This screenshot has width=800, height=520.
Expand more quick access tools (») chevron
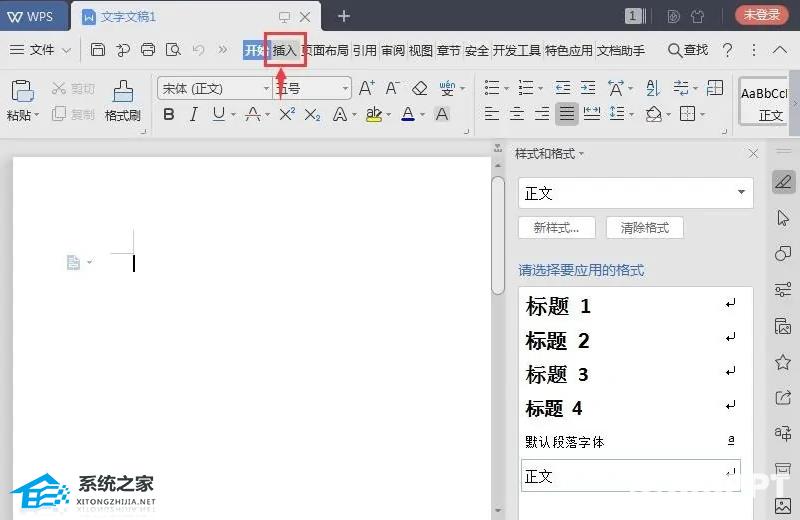(x=223, y=49)
